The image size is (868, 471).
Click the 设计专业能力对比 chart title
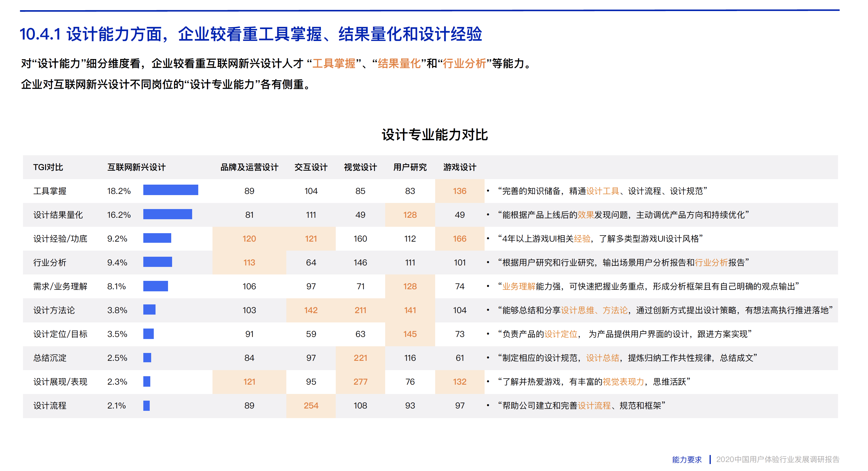click(435, 135)
